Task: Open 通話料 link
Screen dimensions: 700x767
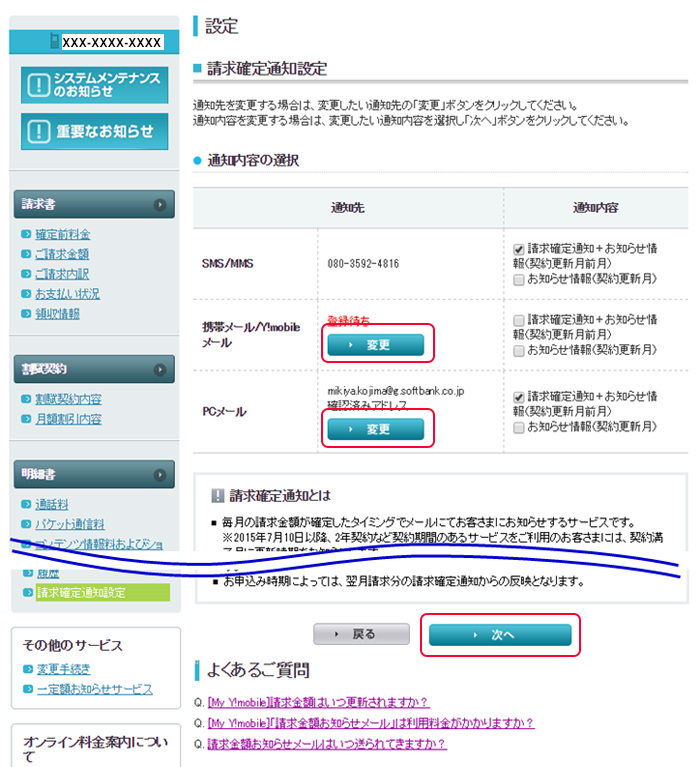Action: pos(52,504)
